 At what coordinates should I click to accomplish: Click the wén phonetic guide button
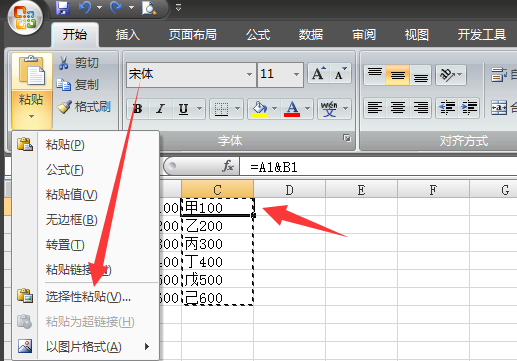click(x=329, y=108)
